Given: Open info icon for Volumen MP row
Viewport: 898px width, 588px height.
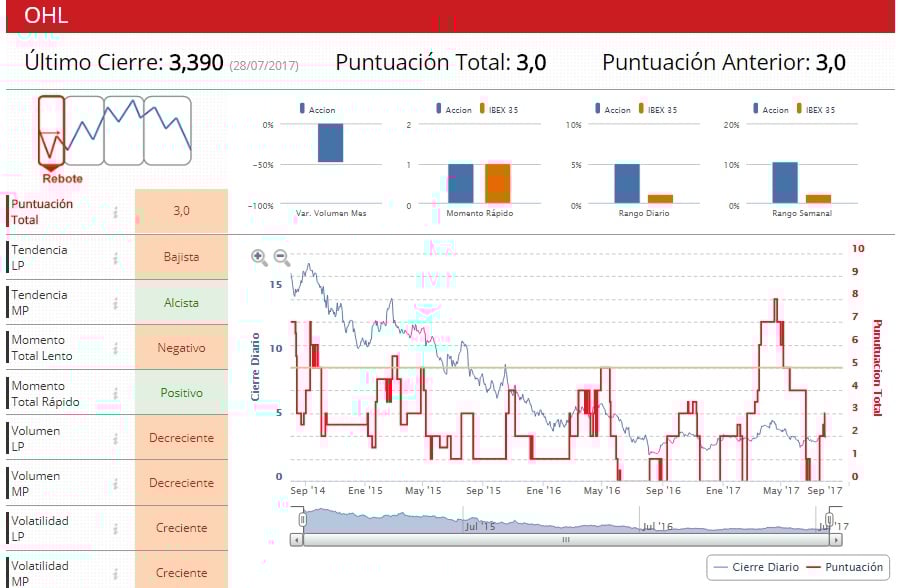Looking at the screenshot, I should pos(115,484).
